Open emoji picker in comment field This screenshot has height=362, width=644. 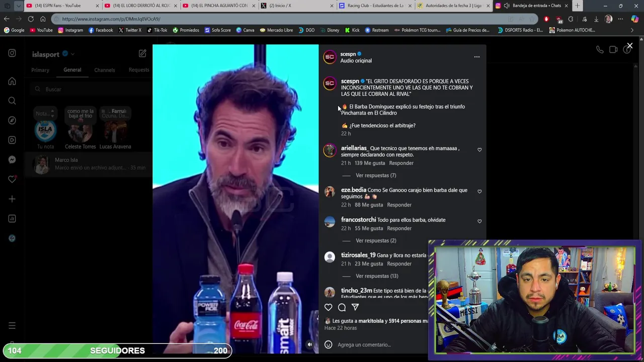[329, 344]
